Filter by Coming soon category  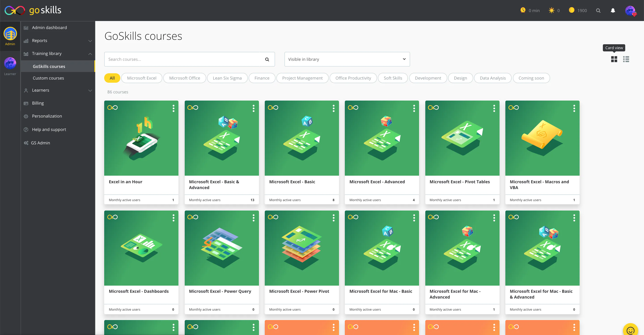[x=531, y=78]
